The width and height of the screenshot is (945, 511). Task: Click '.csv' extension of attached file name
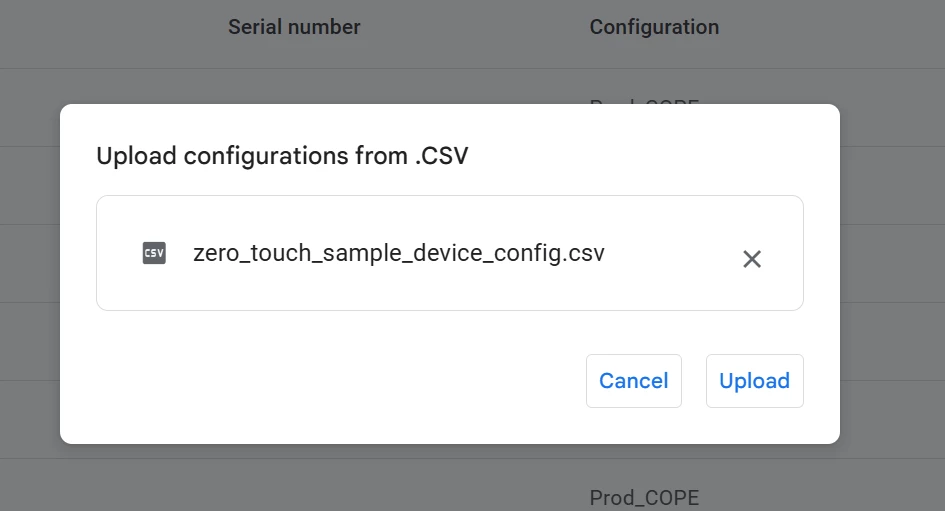click(583, 253)
